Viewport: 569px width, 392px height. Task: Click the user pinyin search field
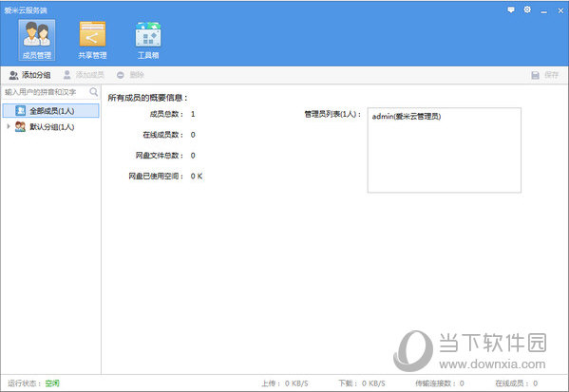click(46, 92)
